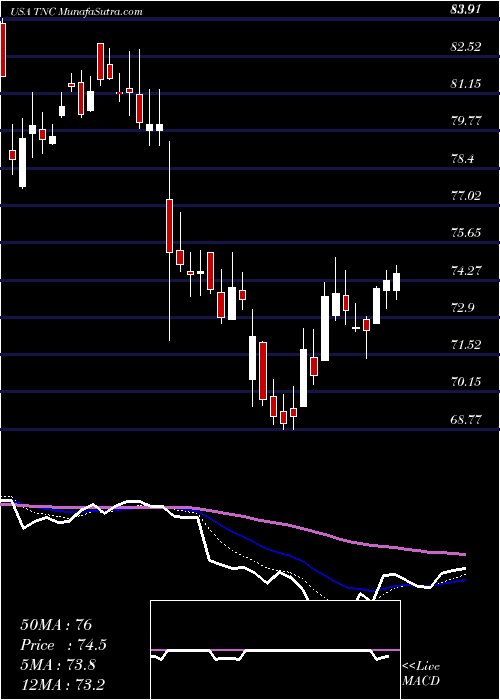Select the 82.52 price level label
Viewport: 500px width, 700px height.
pyautogui.click(x=466, y=46)
